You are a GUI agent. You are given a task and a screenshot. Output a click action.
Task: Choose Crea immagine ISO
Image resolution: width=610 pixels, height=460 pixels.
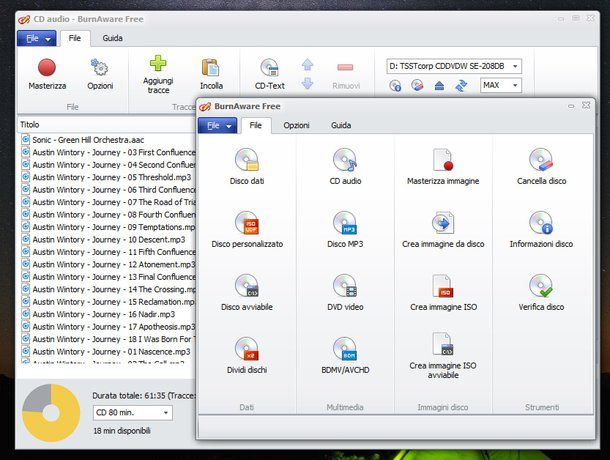[x=443, y=291]
